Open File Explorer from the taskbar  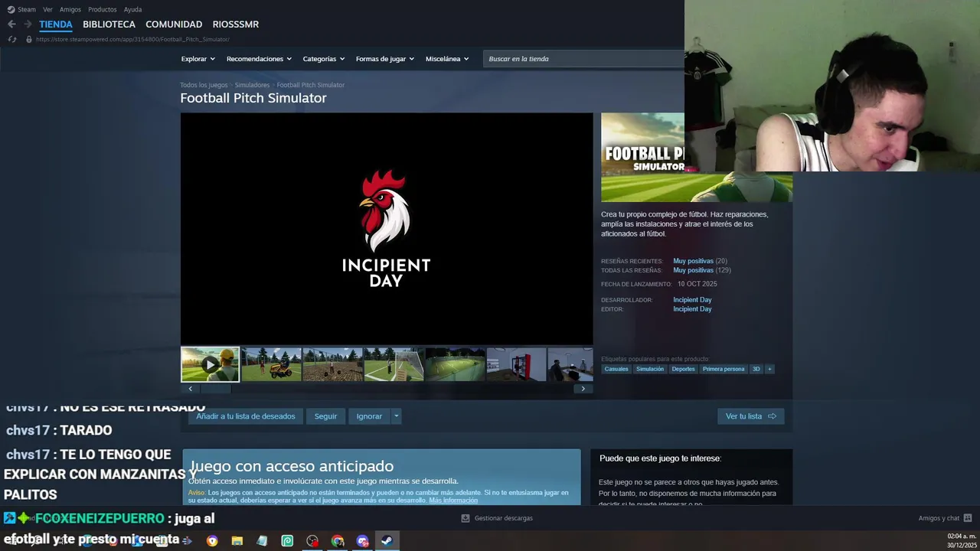click(237, 541)
